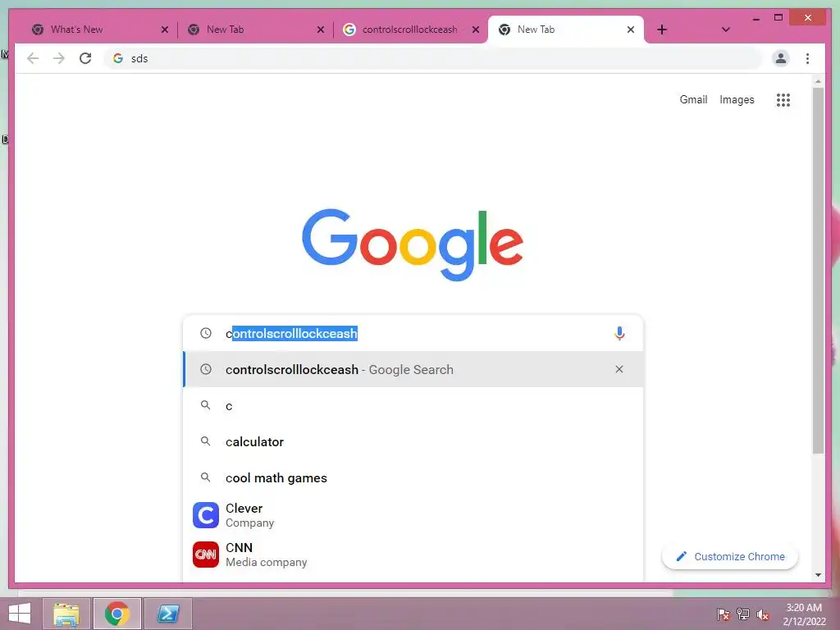
Task: Click the Google logo
Action: coord(413,244)
